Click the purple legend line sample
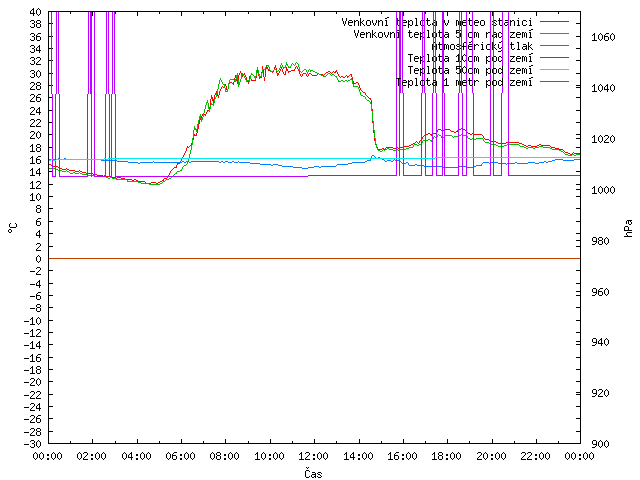Image resolution: width=640 pixels, height=480 pixels. (x=554, y=58)
